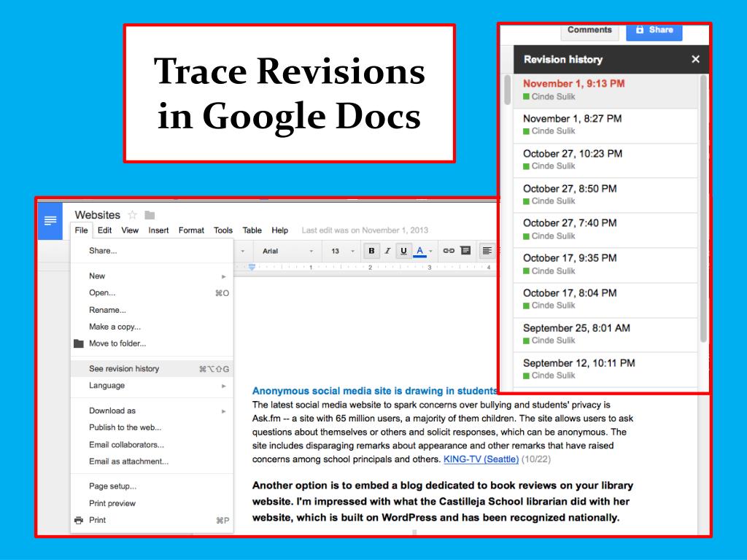This screenshot has height=560, width=747.
Task: Select revision September 12, 10:11 PM
Action: 605,370
